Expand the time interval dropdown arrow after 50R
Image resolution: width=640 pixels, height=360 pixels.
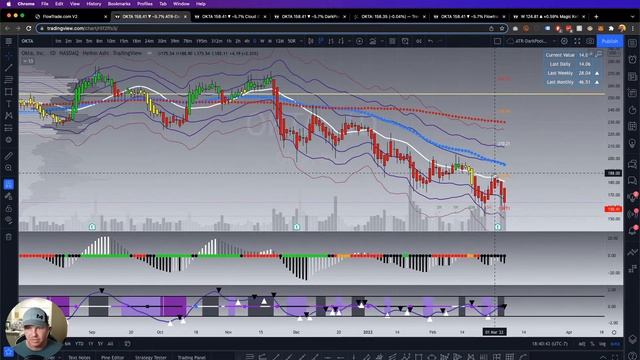(301, 41)
